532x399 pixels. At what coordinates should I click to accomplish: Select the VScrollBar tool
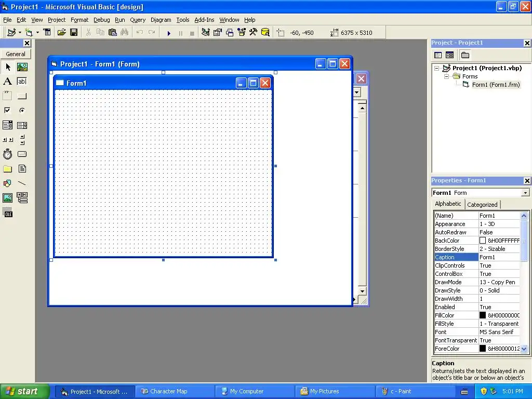coord(22,139)
